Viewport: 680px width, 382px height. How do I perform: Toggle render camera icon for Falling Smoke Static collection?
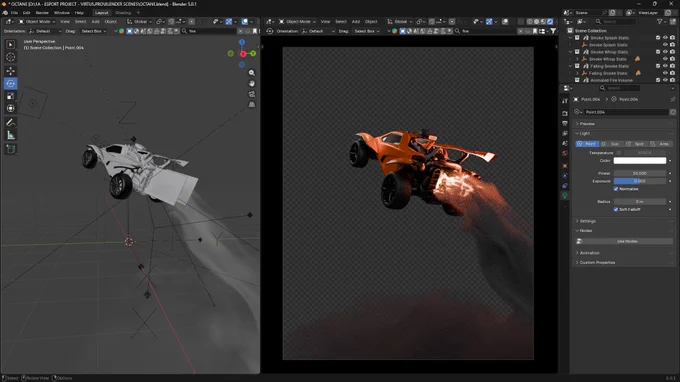(x=672, y=66)
